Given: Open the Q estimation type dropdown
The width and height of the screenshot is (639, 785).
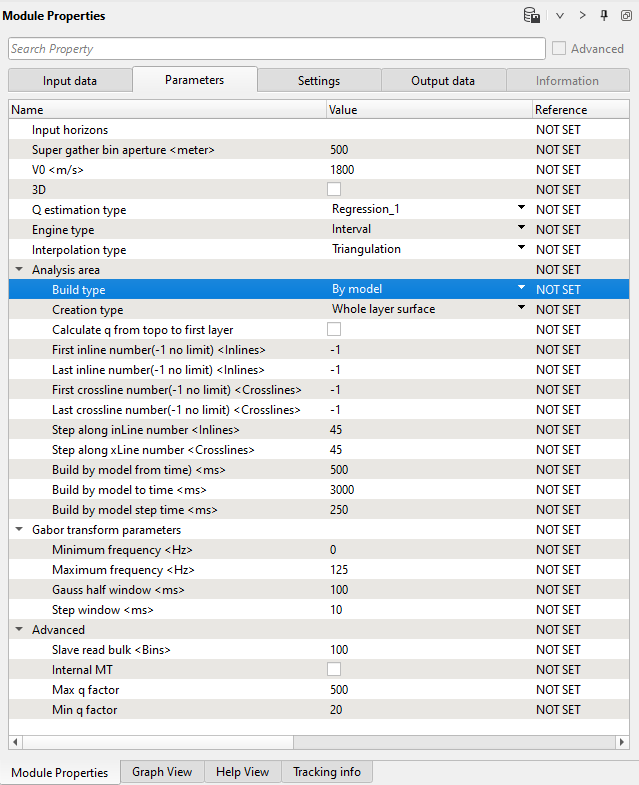Looking at the screenshot, I should [x=521, y=209].
